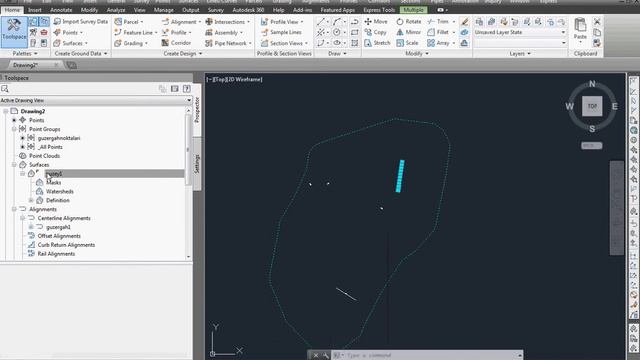640x360 pixels.
Task: Open the Feature Line dropdown
Action: pyautogui.click(x=136, y=32)
